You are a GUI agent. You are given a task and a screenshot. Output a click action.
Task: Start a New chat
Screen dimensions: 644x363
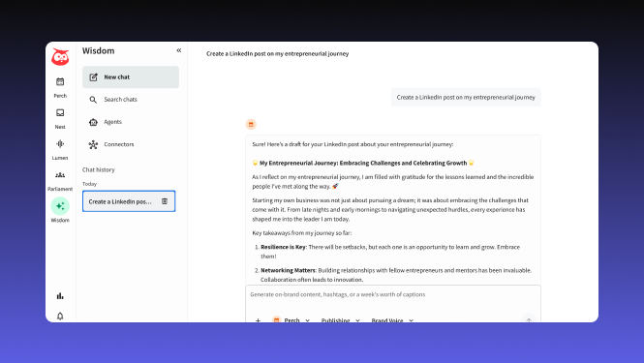[131, 76]
